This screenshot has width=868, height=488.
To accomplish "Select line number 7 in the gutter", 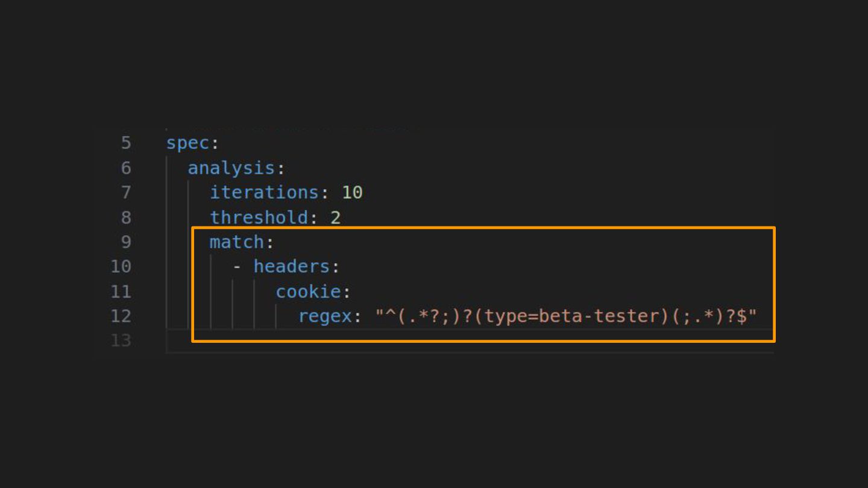I will pyautogui.click(x=125, y=192).
